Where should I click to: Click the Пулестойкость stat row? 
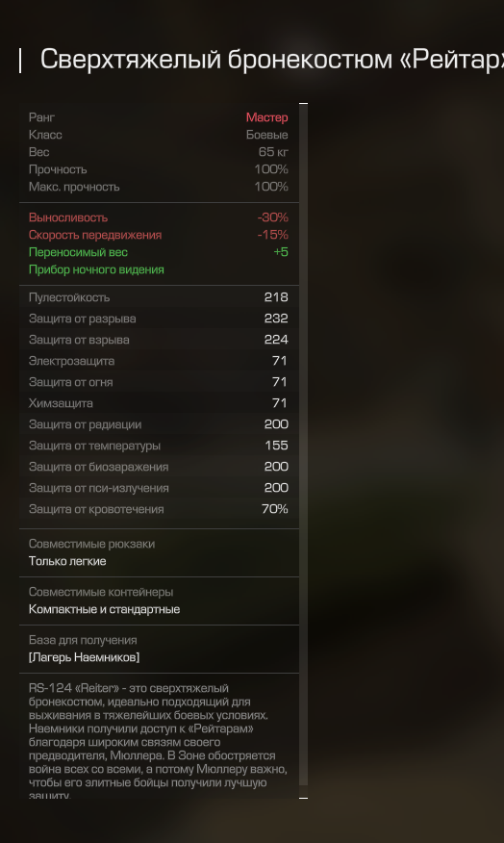click(159, 297)
